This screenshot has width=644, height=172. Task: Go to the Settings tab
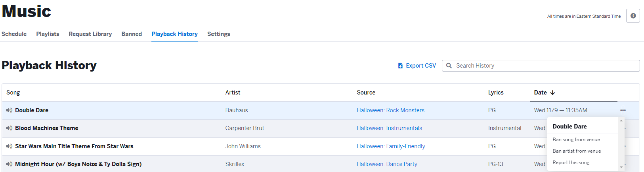[219, 34]
